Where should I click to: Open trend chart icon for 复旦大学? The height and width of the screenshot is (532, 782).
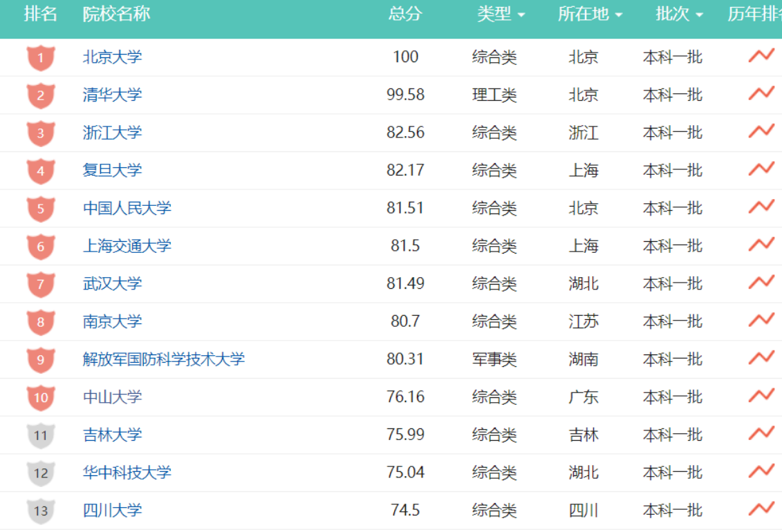[761, 169]
